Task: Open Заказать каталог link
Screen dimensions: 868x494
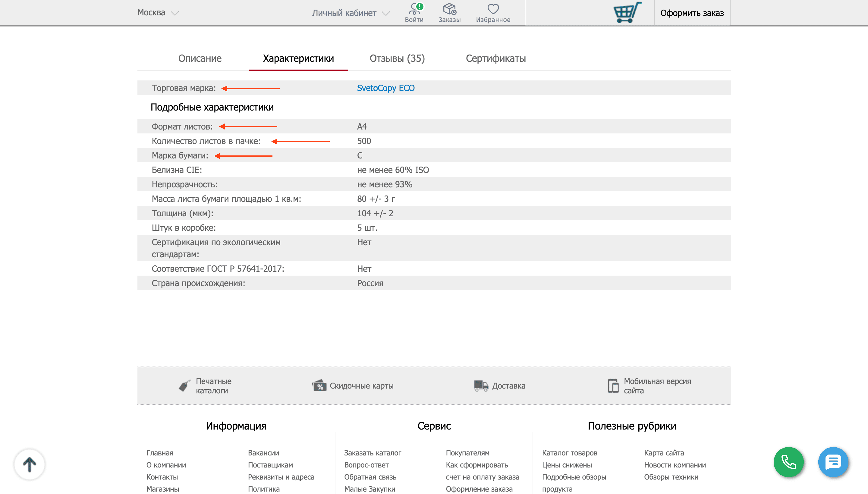Action: (x=373, y=453)
